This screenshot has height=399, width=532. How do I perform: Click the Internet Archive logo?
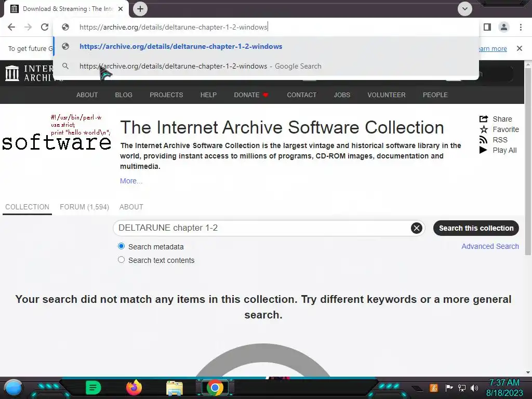(12, 73)
